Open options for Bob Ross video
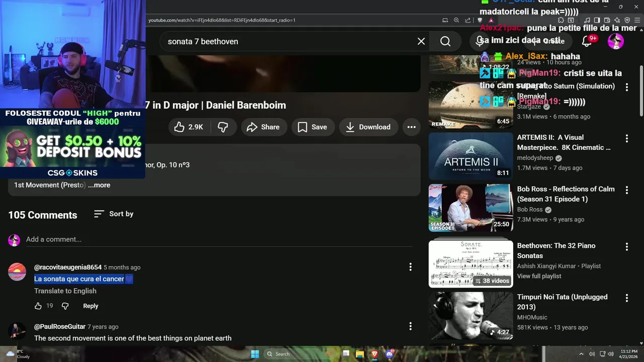This screenshot has width=644, height=362. click(x=627, y=190)
